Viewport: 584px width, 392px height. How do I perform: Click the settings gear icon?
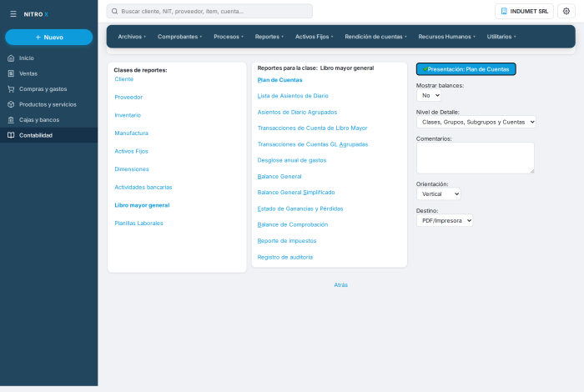pyautogui.click(x=566, y=11)
